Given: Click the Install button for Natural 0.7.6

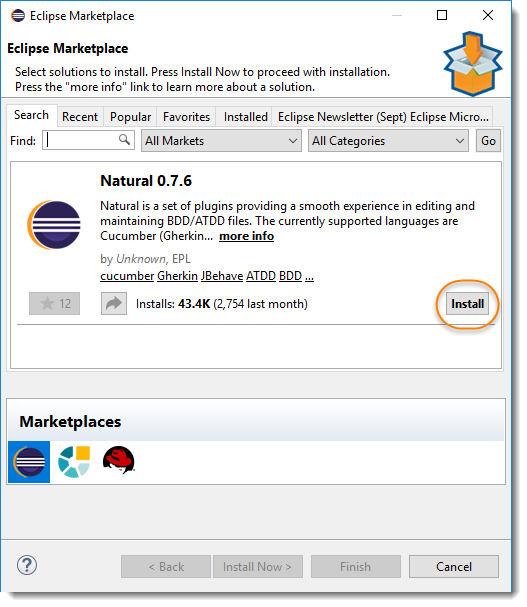Looking at the screenshot, I should pyautogui.click(x=467, y=304).
